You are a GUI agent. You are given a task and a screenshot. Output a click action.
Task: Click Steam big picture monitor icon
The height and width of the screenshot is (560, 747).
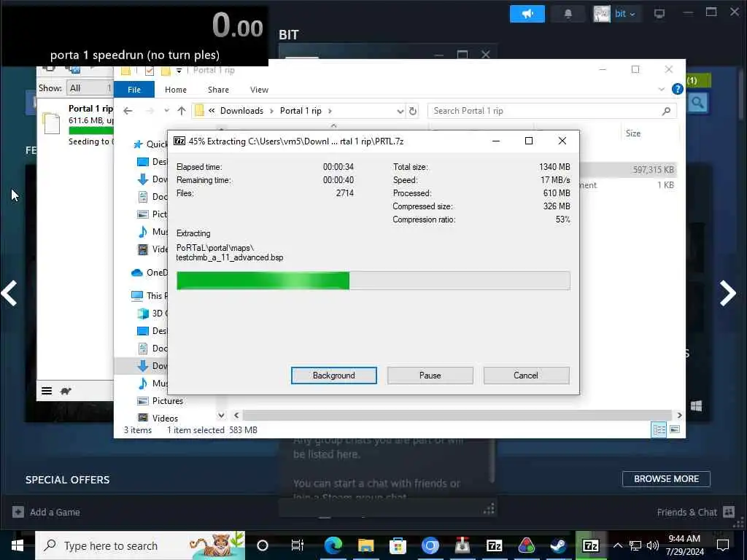click(x=659, y=14)
